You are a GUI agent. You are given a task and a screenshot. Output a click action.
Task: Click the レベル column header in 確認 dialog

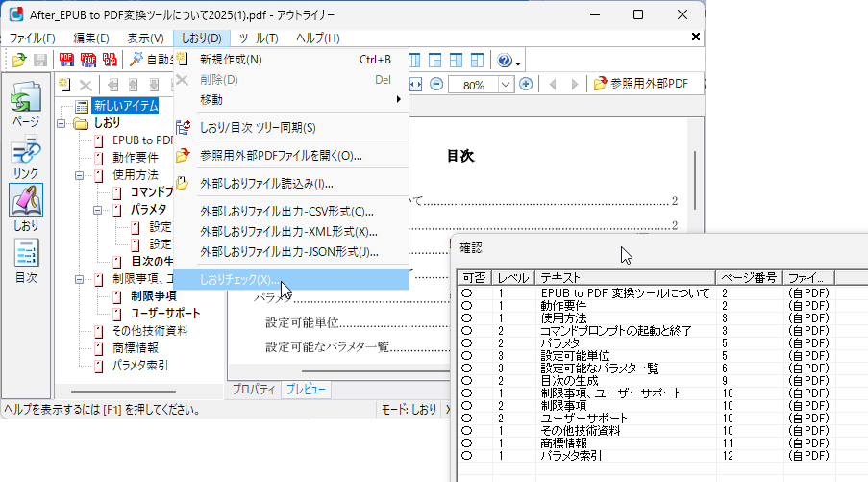click(513, 278)
